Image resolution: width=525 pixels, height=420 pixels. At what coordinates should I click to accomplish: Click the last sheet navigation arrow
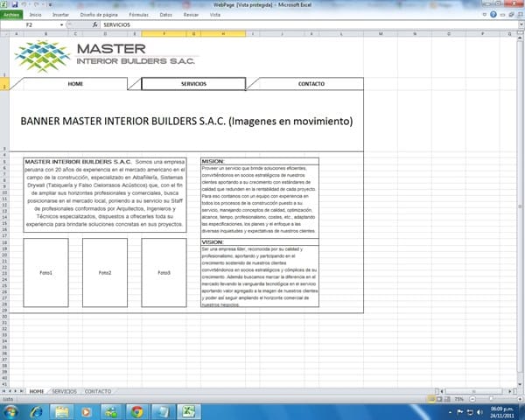(x=21, y=391)
